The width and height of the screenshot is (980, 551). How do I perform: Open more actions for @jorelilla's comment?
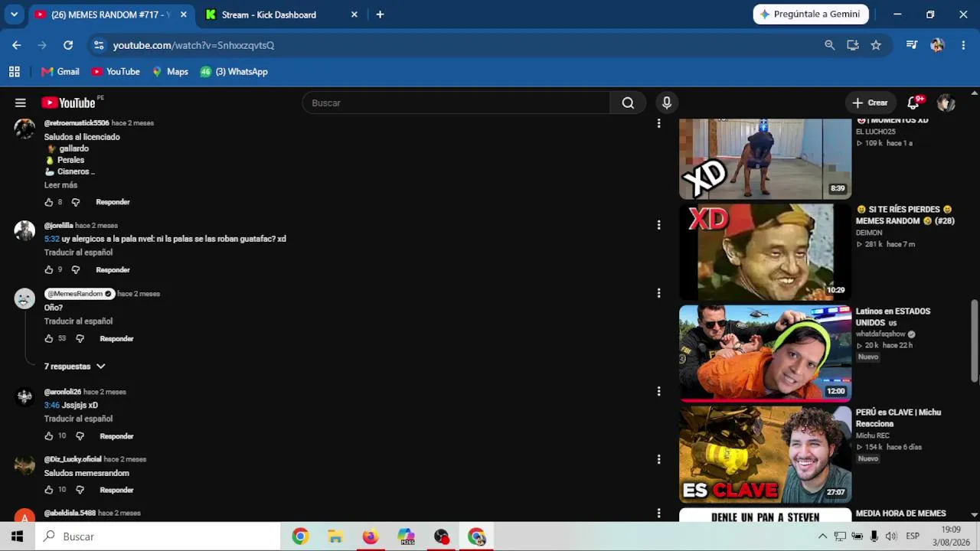point(658,225)
